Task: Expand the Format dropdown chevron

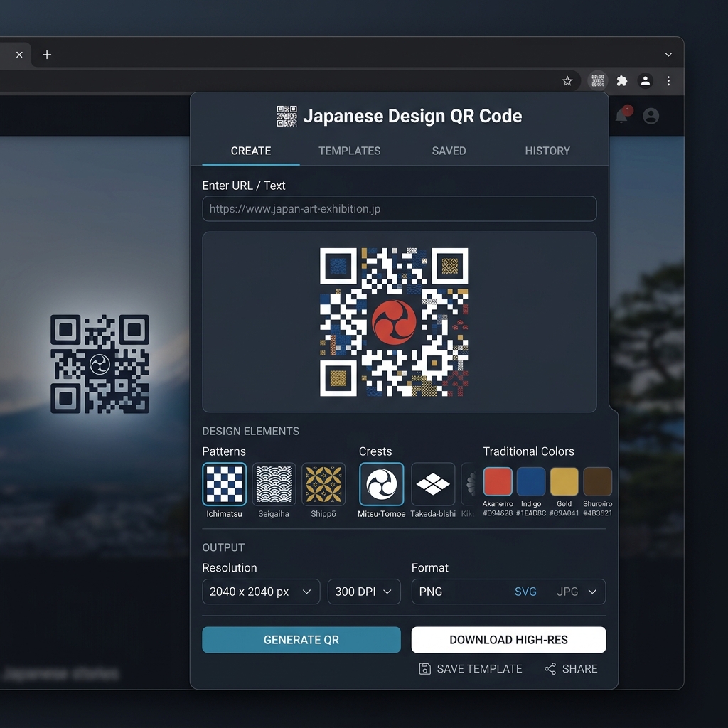Action: click(592, 591)
